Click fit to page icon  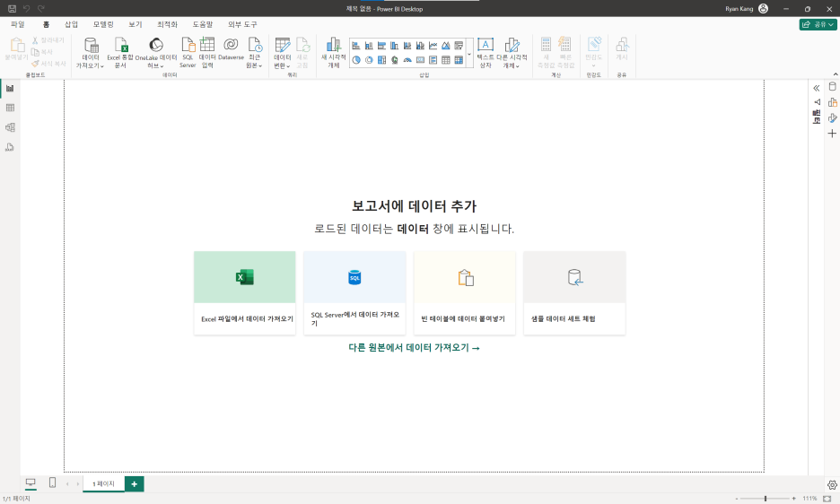pyautogui.click(x=827, y=499)
